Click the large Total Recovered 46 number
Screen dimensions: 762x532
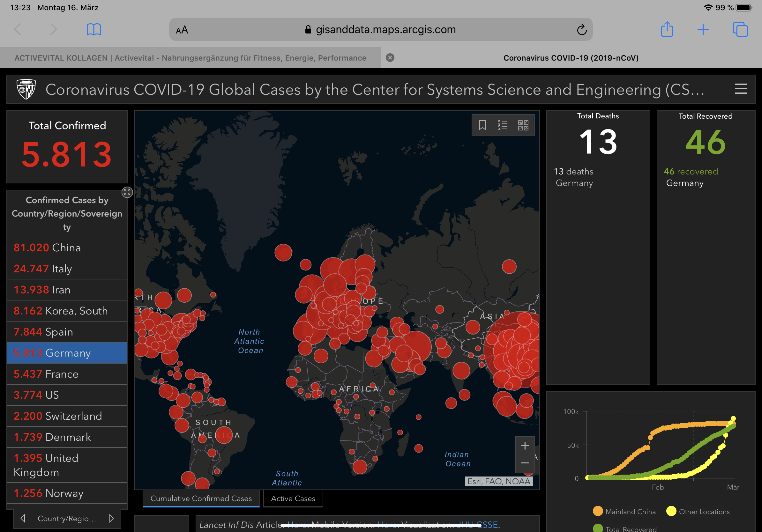tap(706, 142)
